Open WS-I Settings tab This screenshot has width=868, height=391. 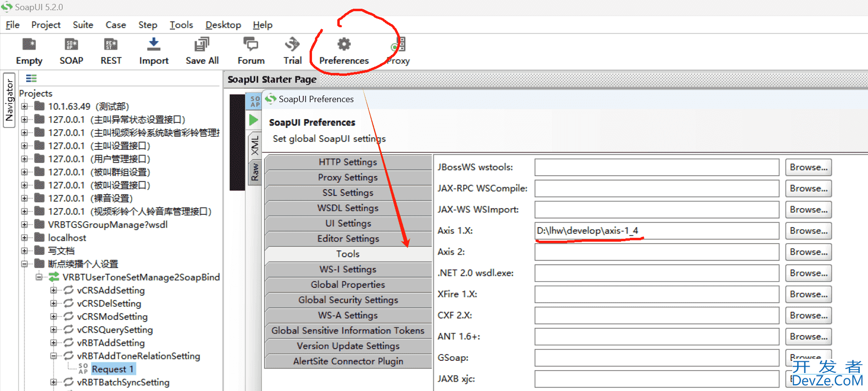(348, 269)
